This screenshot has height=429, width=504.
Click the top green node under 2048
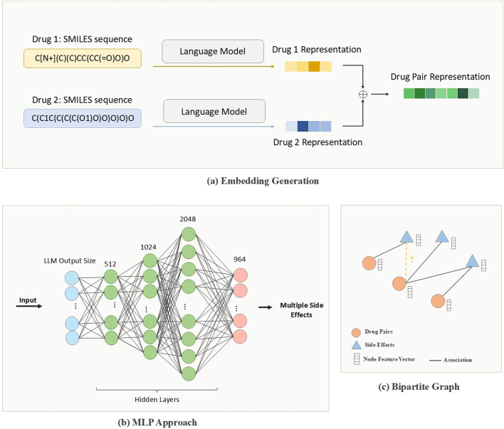(x=189, y=234)
